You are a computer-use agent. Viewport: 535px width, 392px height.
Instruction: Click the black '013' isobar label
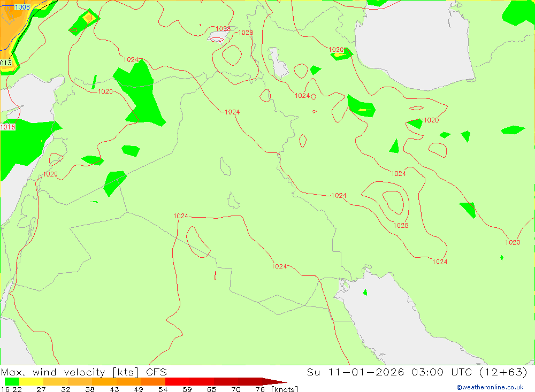pos(6,63)
